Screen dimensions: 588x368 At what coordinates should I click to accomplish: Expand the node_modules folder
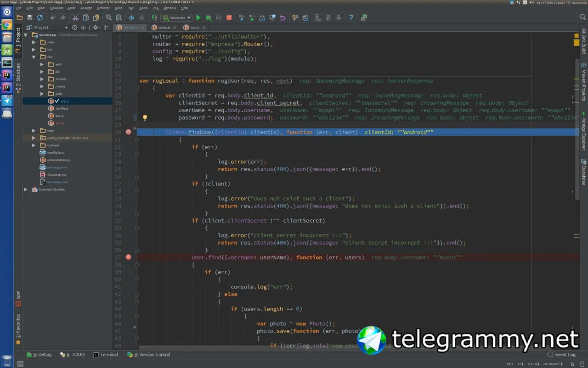coord(34,138)
